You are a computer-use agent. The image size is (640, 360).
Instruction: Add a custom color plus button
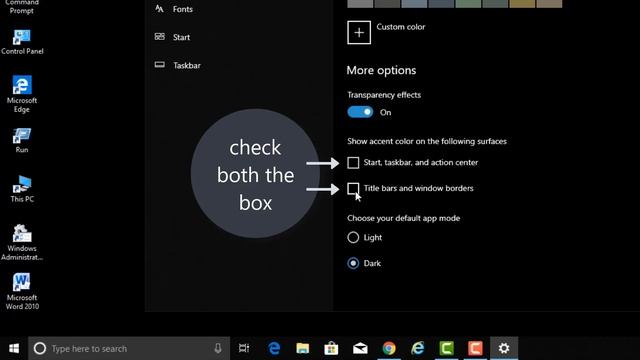coord(359,32)
